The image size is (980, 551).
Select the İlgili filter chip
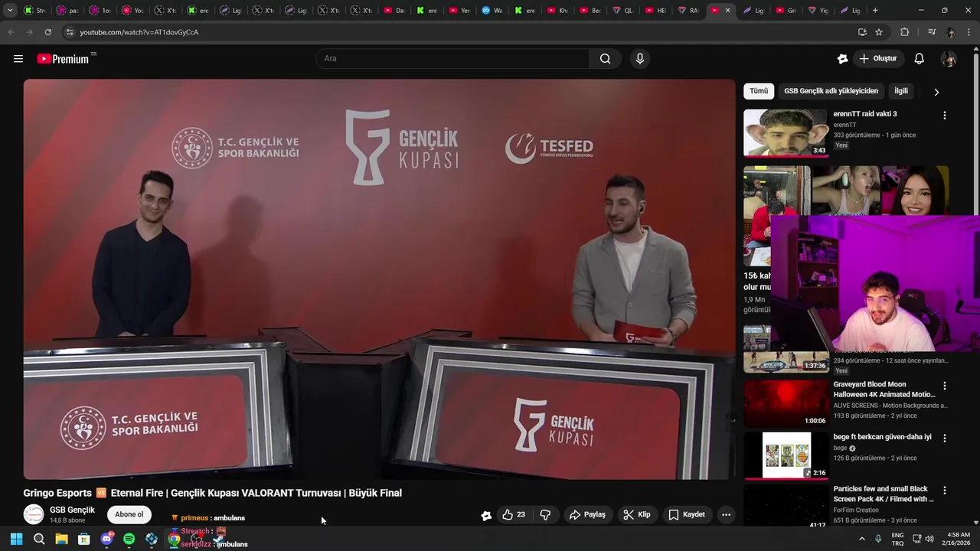pyautogui.click(x=901, y=91)
